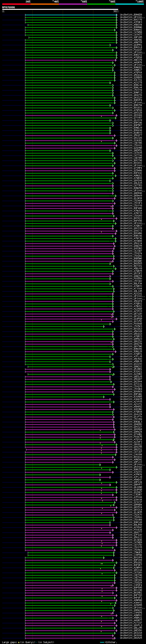Select the label UniRef100_Q84ZT6

(x=131, y=95)
